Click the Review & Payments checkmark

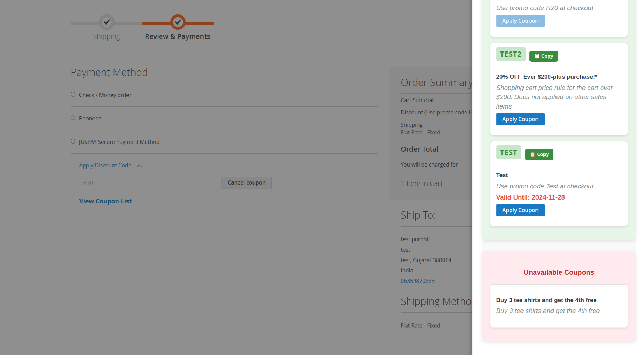tap(178, 21)
